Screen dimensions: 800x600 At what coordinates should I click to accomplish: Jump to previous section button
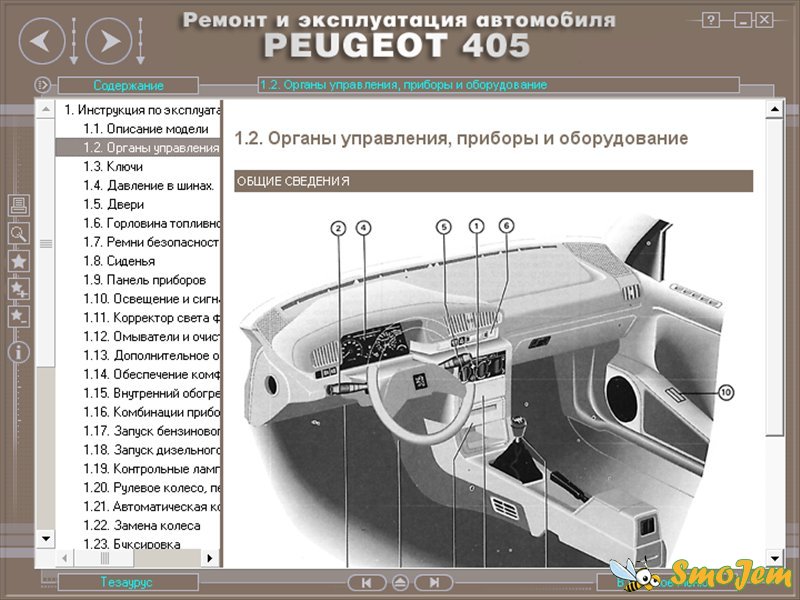(x=366, y=582)
